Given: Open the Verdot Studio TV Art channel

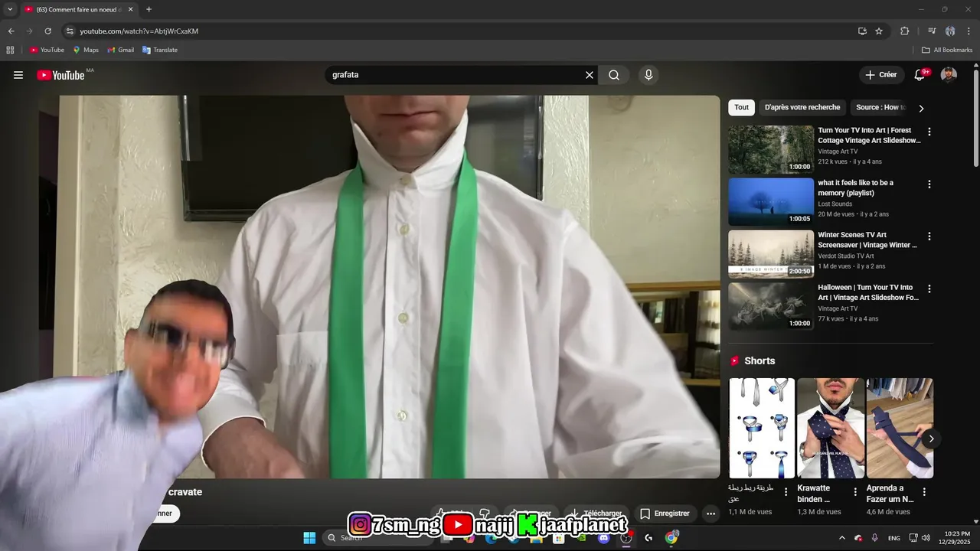Looking at the screenshot, I should (845, 256).
